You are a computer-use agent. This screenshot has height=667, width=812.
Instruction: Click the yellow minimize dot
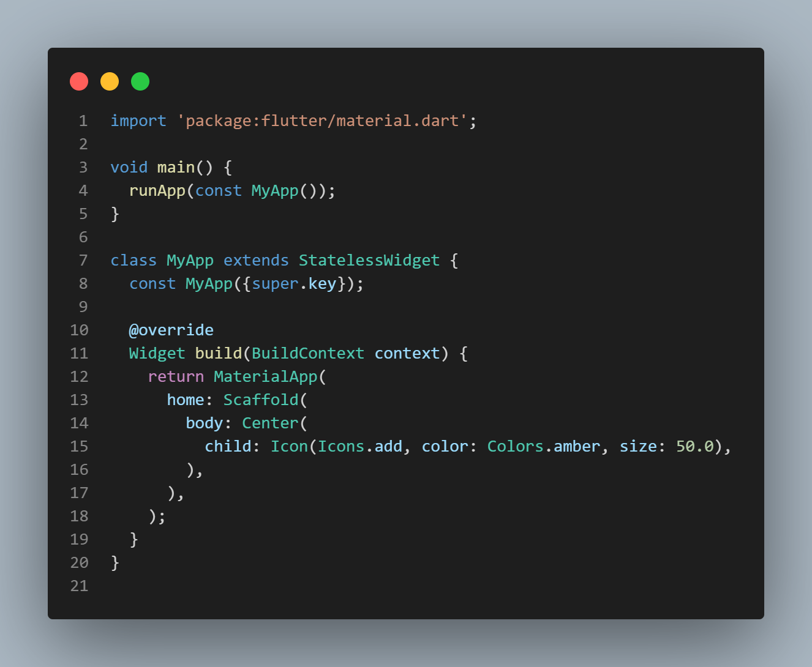pos(110,81)
